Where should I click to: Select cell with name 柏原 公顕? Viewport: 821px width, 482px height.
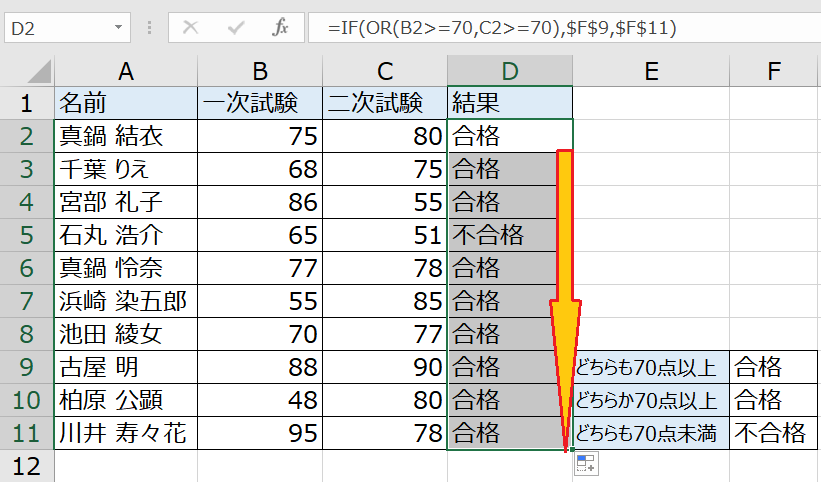[126, 400]
